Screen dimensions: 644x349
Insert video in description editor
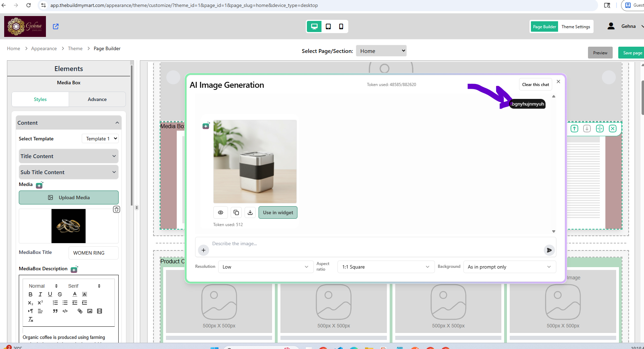[100, 311]
